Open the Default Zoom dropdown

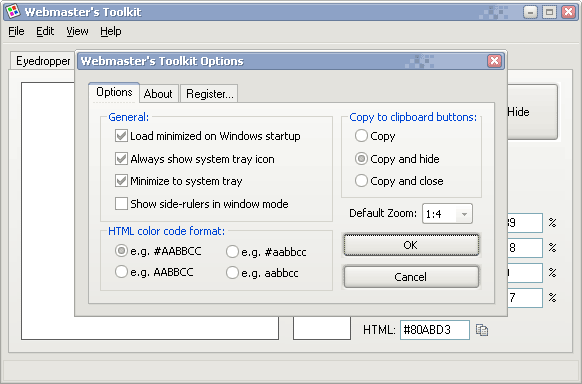tap(447, 214)
